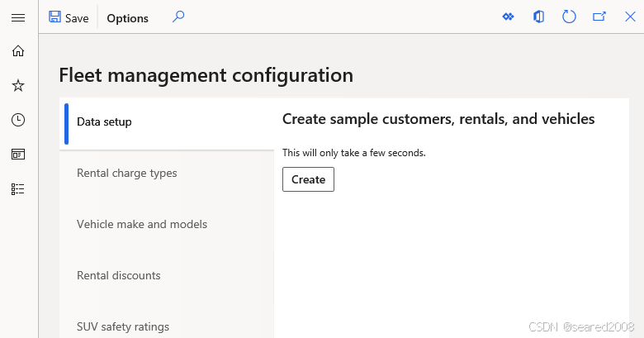644x338 pixels.
Task: Go to the Home page
Action: tap(18, 51)
